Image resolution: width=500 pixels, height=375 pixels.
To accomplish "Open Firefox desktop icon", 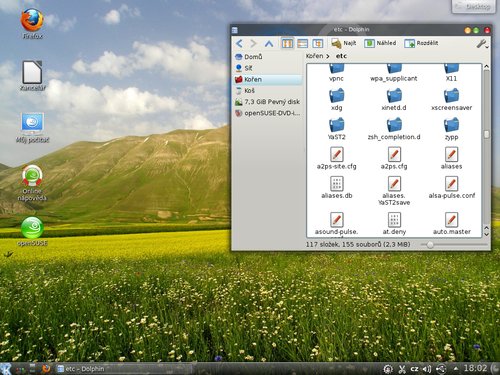I will (32, 24).
